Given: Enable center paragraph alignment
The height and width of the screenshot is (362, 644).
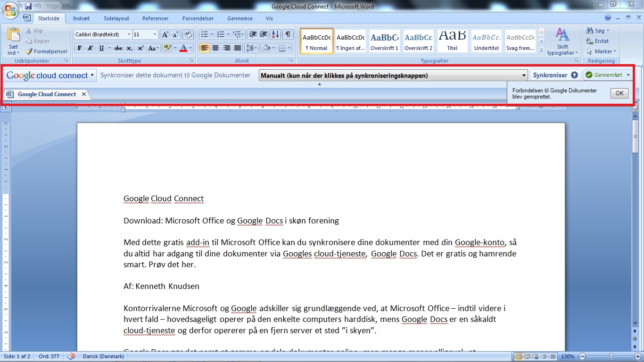Looking at the screenshot, I should click(215, 48).
